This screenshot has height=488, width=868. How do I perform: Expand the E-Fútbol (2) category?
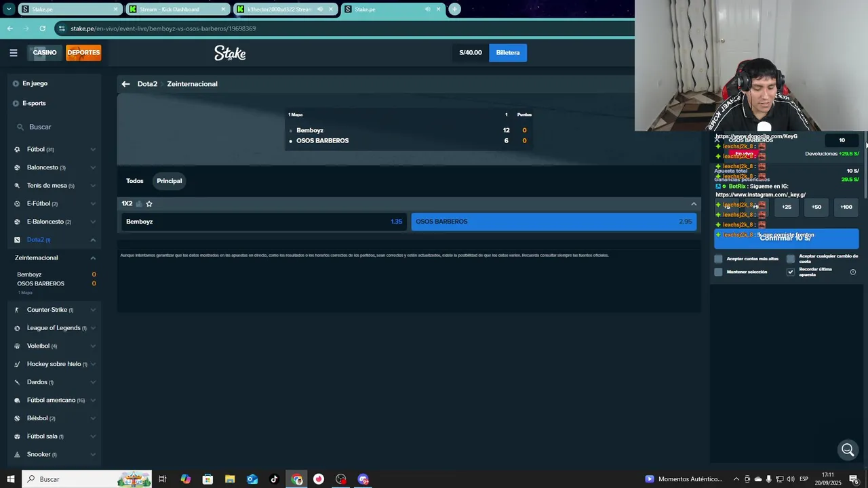[x=93, y=203]
